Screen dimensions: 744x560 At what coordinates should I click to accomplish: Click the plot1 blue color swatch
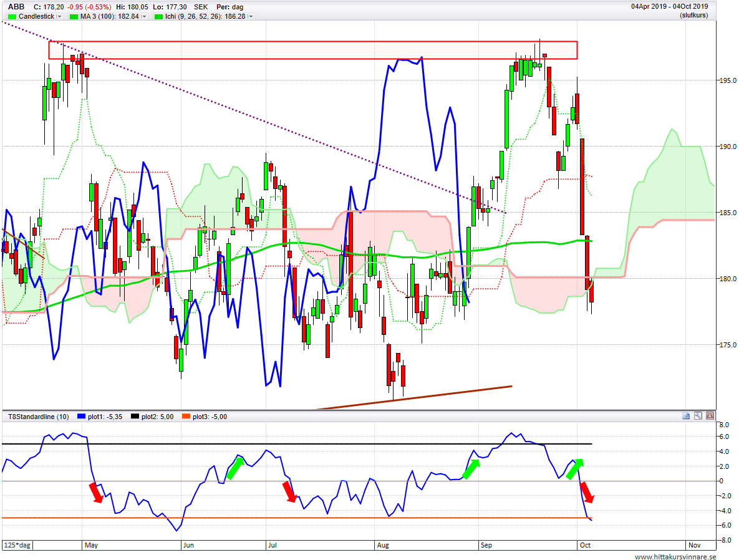tap(81, 417)
